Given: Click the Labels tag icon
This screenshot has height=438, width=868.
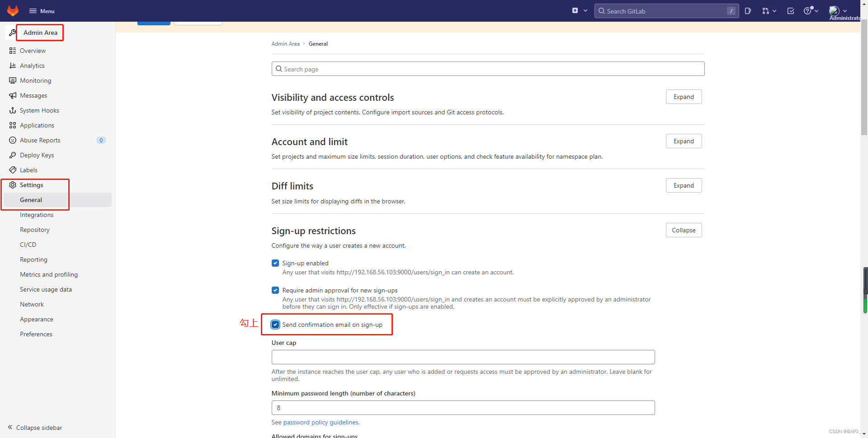Looking at the screenshot, I should (x=13, y=170).
